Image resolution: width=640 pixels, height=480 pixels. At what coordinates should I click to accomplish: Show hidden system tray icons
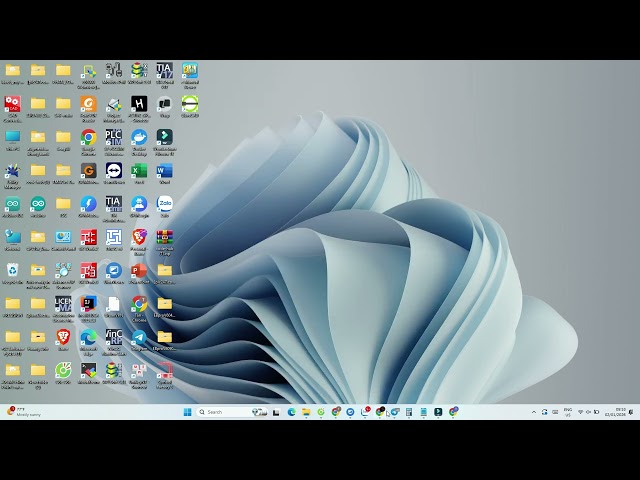click(x=534, y=412)
